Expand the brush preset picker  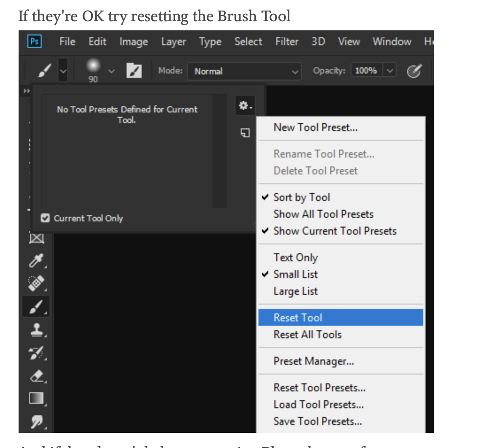click(x=111, y=71)
